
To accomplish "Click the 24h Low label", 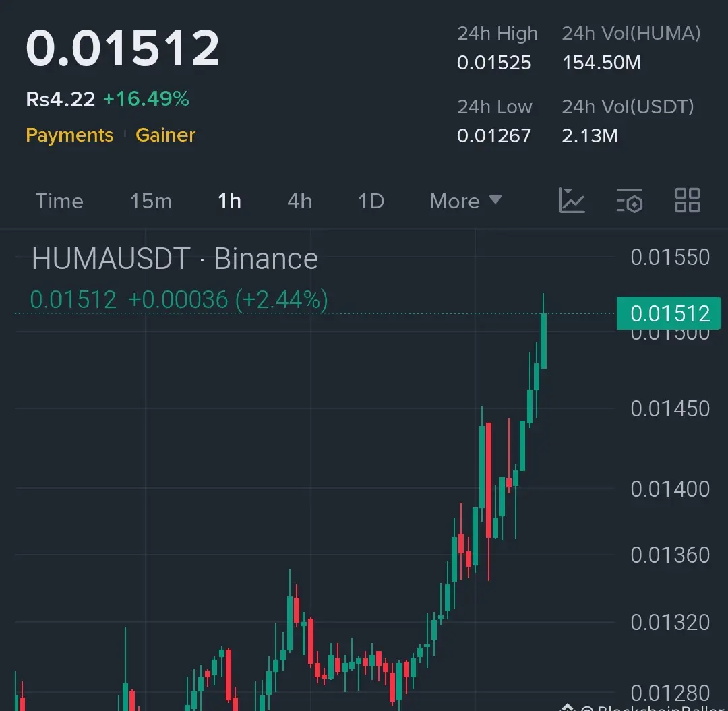I will 495,106.
